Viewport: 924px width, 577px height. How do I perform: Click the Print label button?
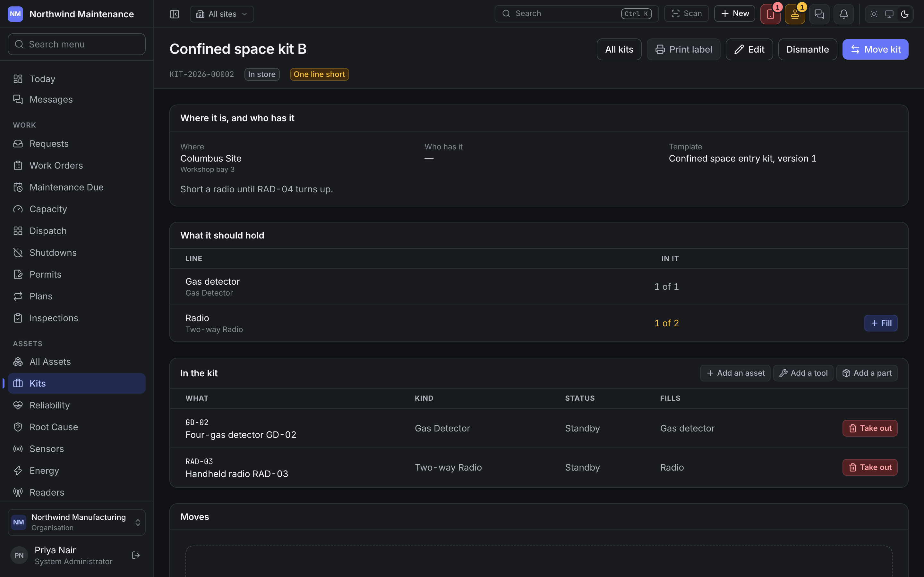(683, 49)
